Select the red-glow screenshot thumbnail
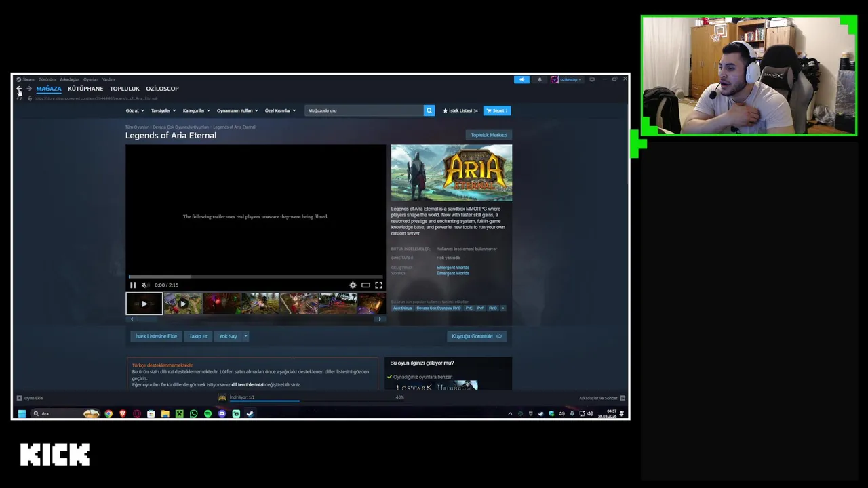The width and height of the screenshot is (868, 488). (222, 304)
